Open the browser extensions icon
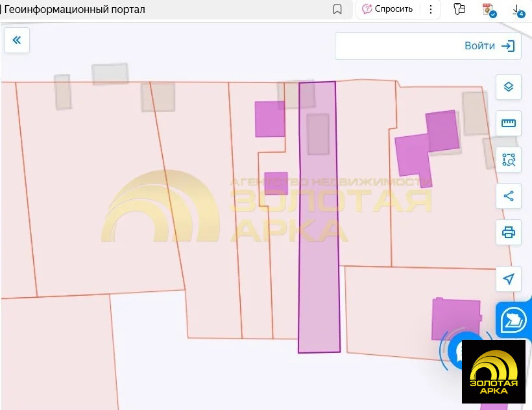Image resolution: width=532 pixels, height=410 pixels. tap(460, 9)
